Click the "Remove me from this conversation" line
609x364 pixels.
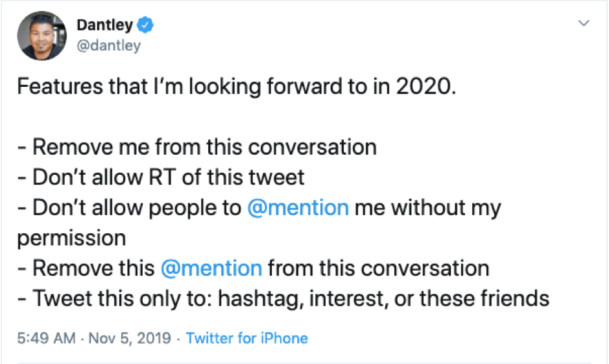[197, 148]
